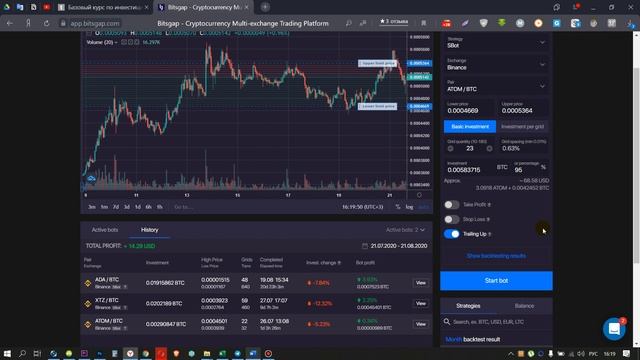Click the Go to date field under chart
The height and width of the screenshot is (360, 640).
tap(183, 207)
